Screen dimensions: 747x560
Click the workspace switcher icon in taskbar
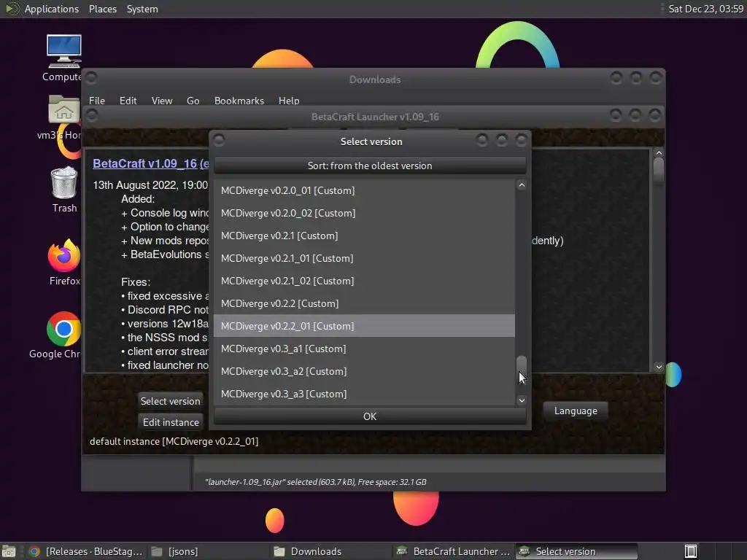pos(691,551)
